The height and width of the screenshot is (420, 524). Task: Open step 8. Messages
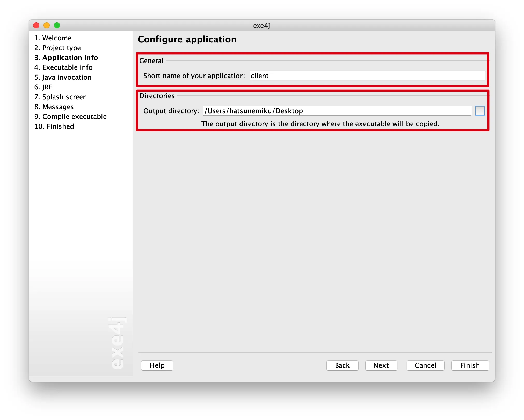[54, 107]
